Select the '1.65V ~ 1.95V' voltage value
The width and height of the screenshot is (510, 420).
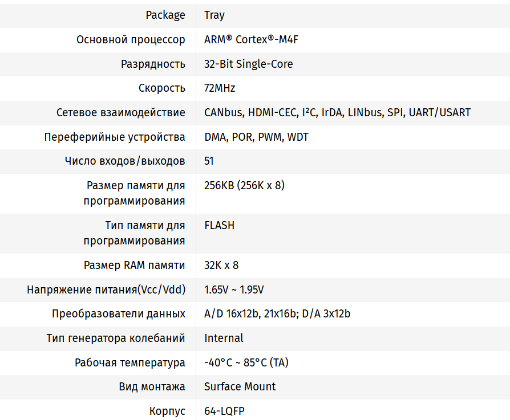pyautogui.click(x=234, y=289)
